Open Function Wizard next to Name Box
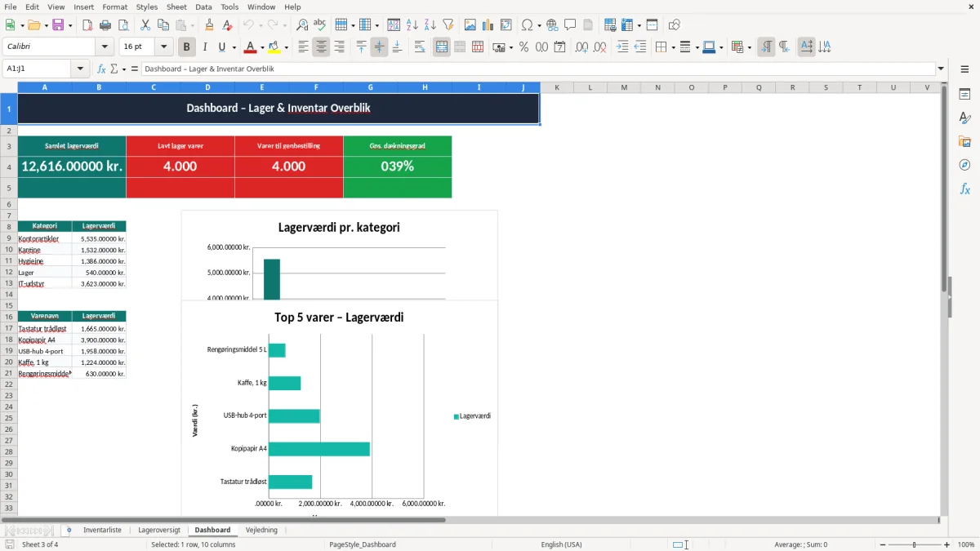 coord(102,69)
